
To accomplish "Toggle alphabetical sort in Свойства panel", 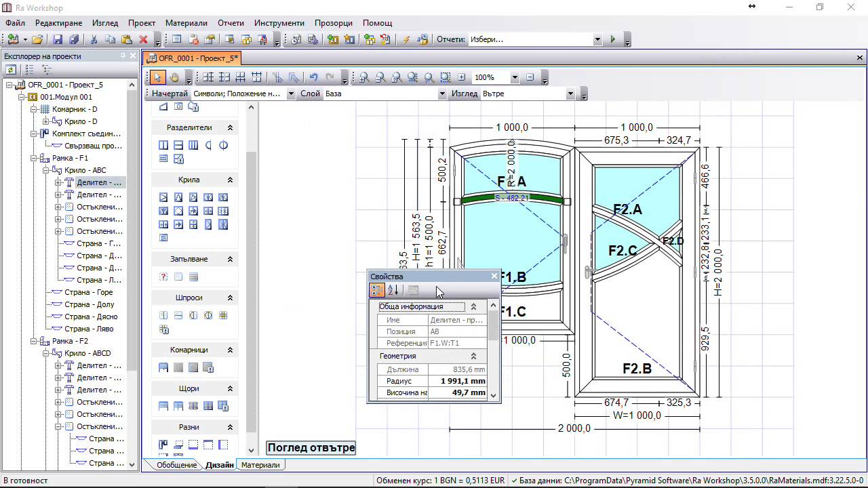I will [x=393, y=290].
